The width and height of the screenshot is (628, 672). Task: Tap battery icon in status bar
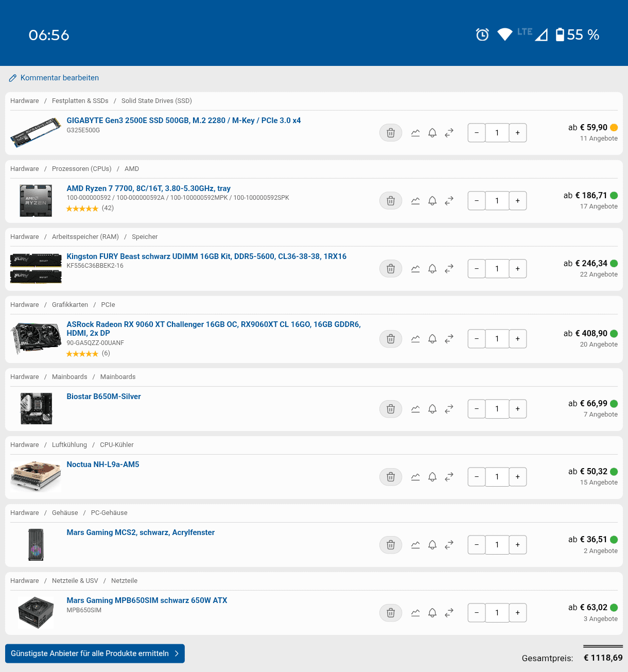coord(560,35)
